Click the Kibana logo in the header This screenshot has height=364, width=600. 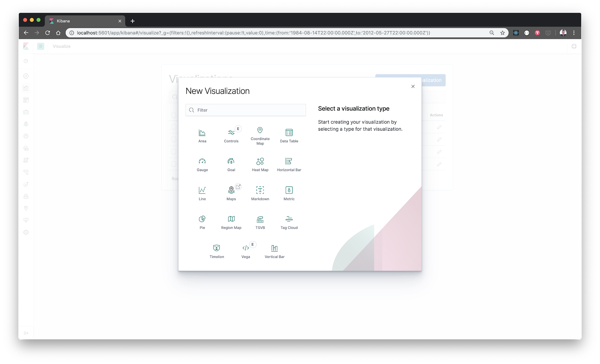(x=26, y=46)
